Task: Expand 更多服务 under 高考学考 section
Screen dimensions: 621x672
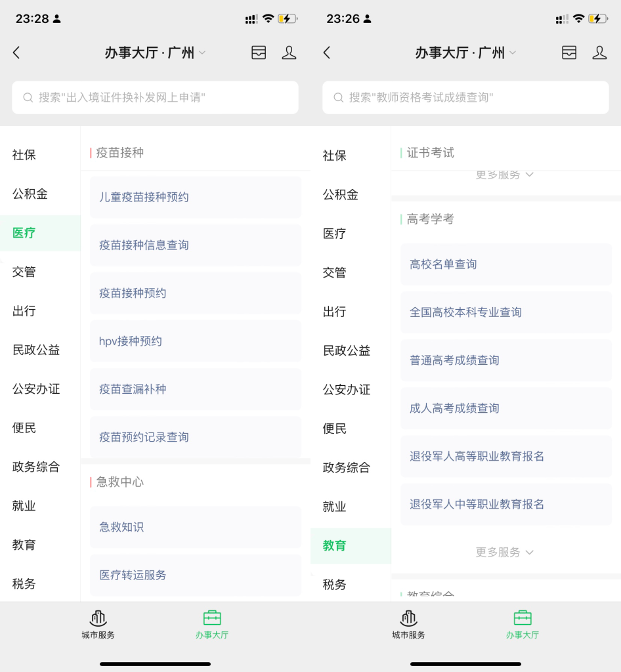Action: pyautogui.click(x=505, y=553)
